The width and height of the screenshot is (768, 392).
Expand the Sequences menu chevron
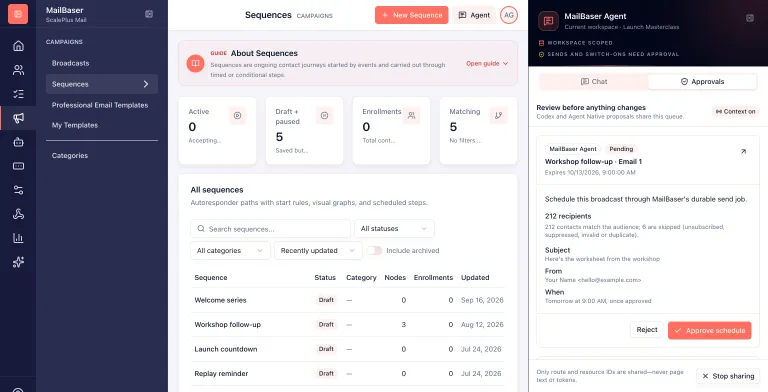click(x=146, y=84)
